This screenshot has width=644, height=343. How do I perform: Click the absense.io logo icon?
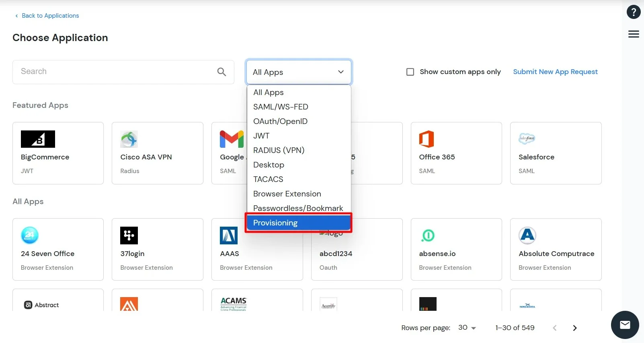click(428, 236)
